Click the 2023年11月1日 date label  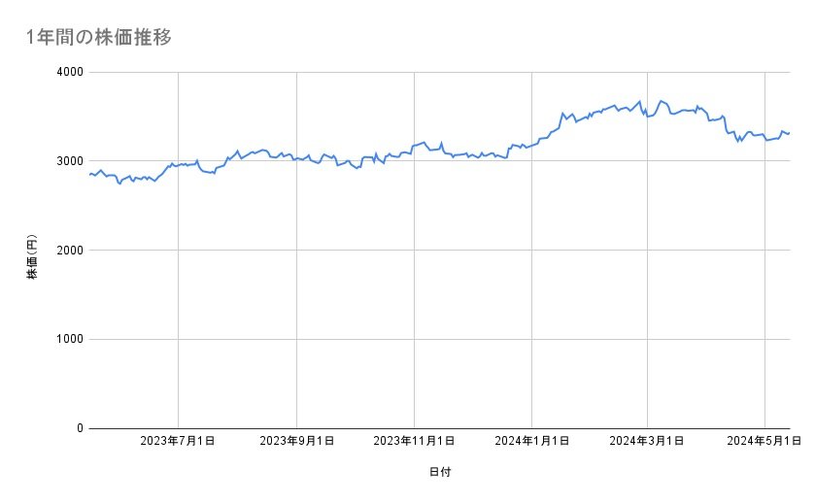[x=414, y=442]
